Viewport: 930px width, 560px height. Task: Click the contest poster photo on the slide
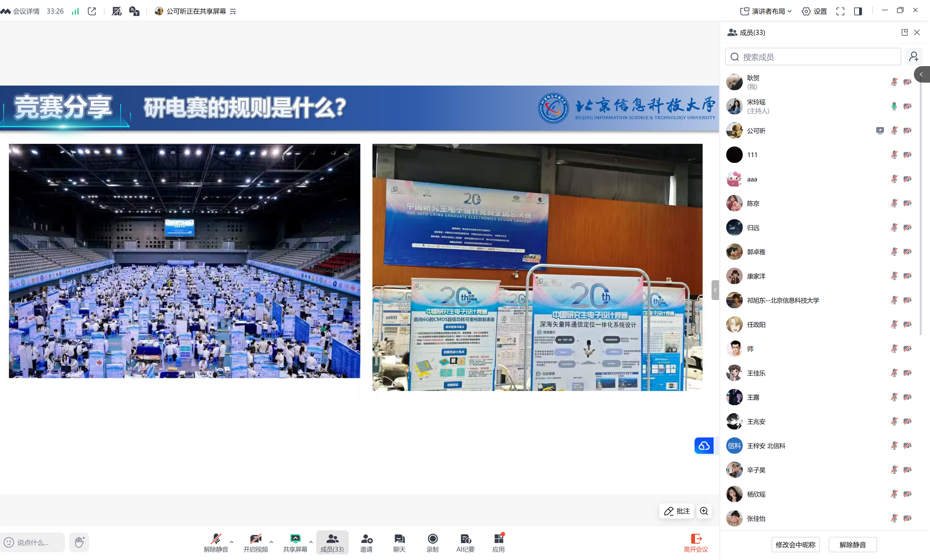(x=537, y=268)
